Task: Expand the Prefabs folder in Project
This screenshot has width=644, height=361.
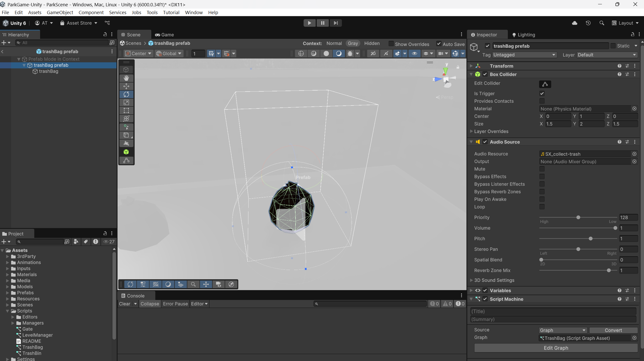Action: pos(8,293)
